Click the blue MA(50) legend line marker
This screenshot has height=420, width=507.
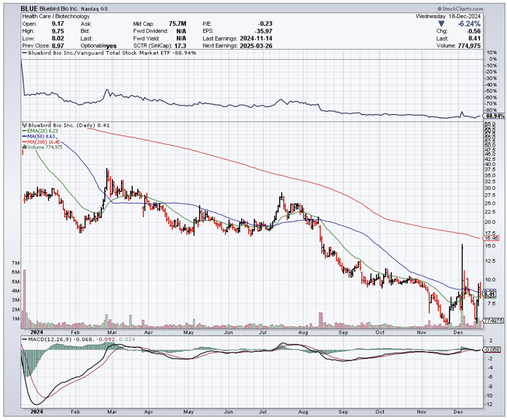pyautogui.click(x=24, y=136)
